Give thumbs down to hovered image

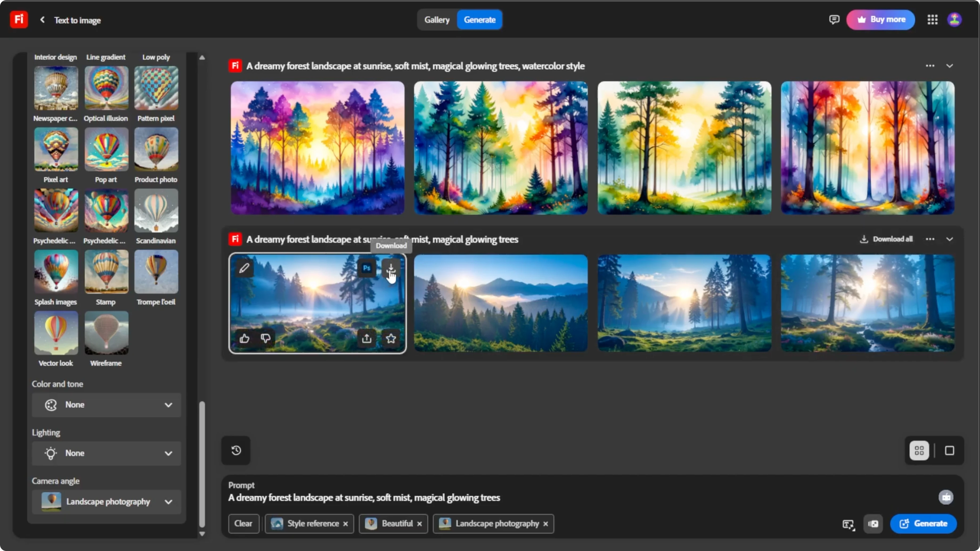click(266, 338)
